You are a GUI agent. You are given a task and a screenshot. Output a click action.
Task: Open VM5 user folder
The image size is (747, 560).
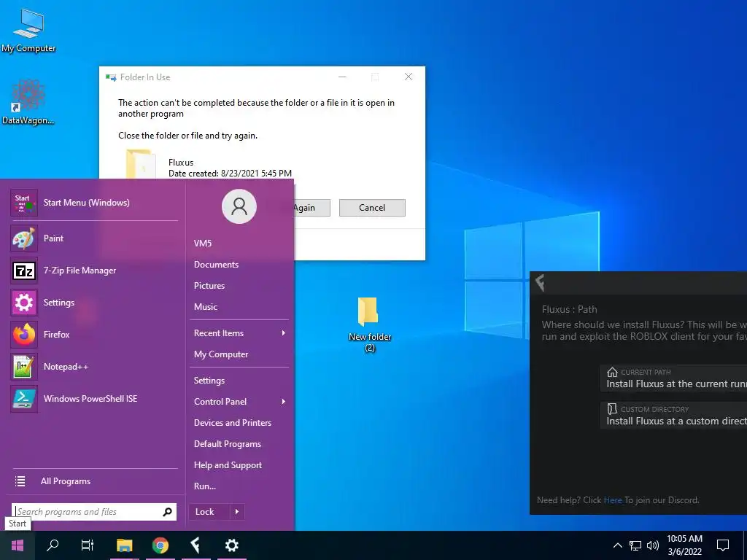click(203, 244)
